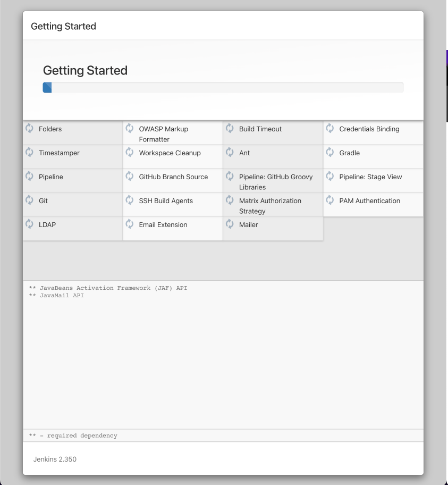The width and height of the screenshot is (448, 485).
Task: Click the pending icon next to OWASP Markup Formatter
Action: click(130, 128)
